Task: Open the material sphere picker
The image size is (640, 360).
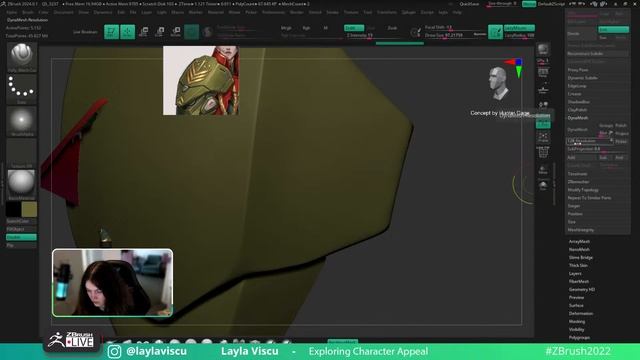Action: [x=21, y=185]
